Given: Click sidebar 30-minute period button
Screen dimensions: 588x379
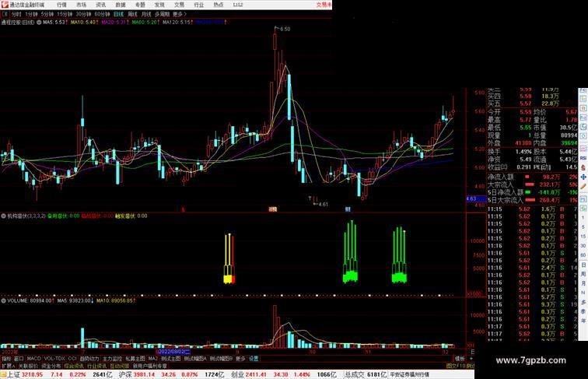Looking at the screenshot, I should [x=583, y=246].
